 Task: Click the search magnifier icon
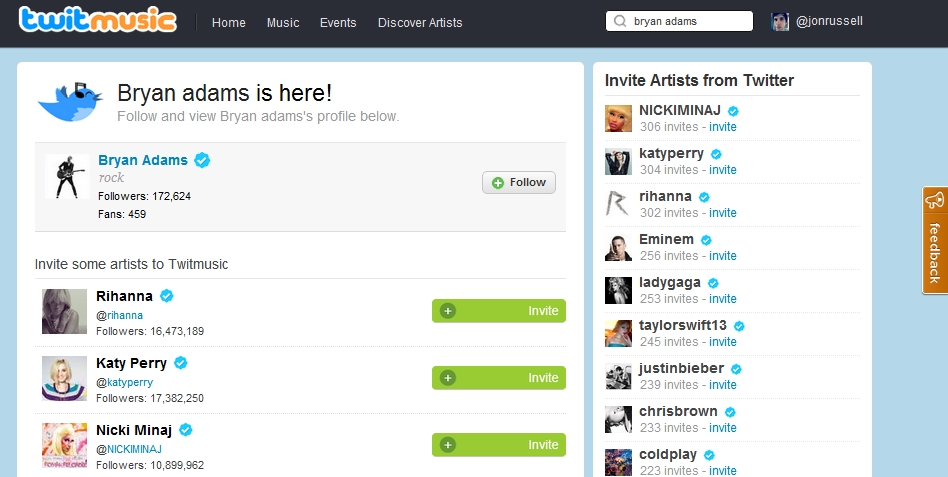[x=620, y=21]
